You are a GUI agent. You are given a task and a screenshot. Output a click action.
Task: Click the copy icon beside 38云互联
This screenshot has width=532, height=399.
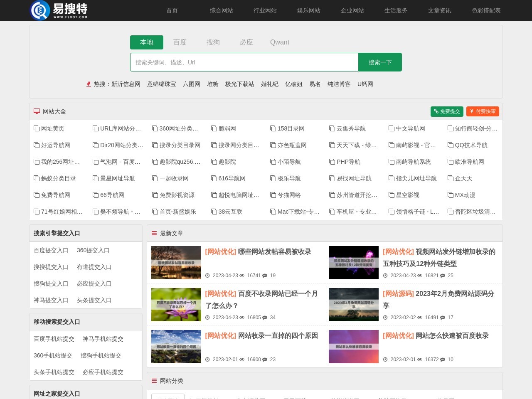tap(214, 212)
